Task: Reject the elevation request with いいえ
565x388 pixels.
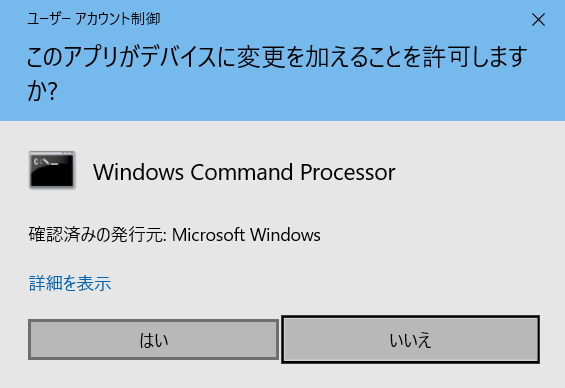Action: click(x=410, y=339)
